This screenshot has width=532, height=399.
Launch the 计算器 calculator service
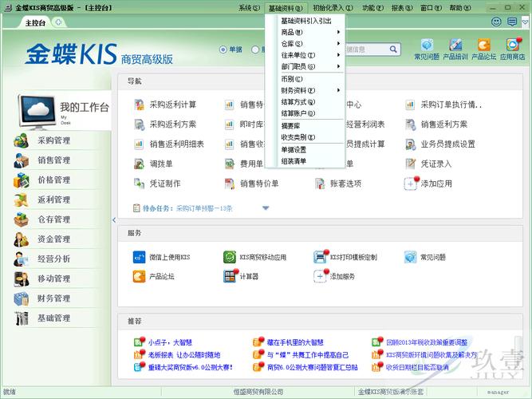point(230,276)
